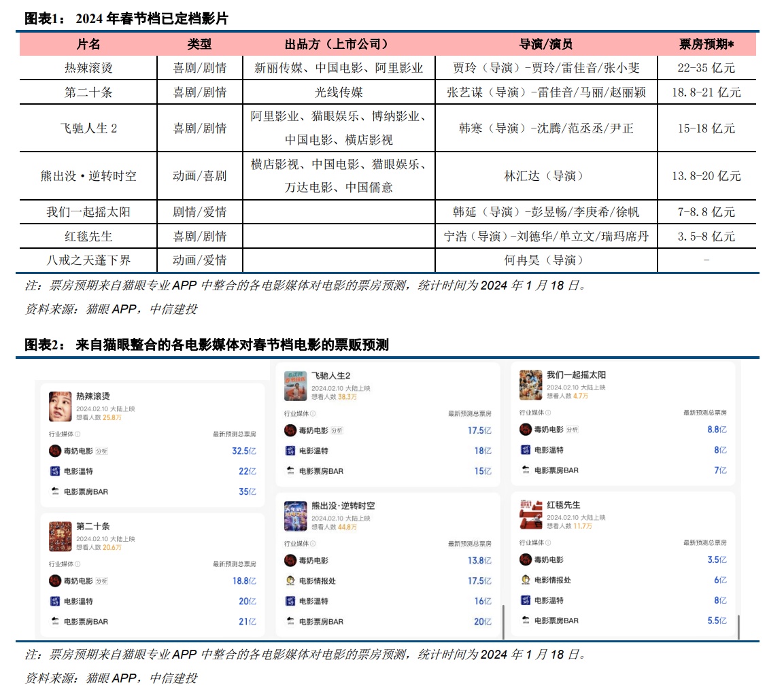Click 毒奶电影 avatar in 第二十条 card
This screenshot has width=784, height=694.
55,581
